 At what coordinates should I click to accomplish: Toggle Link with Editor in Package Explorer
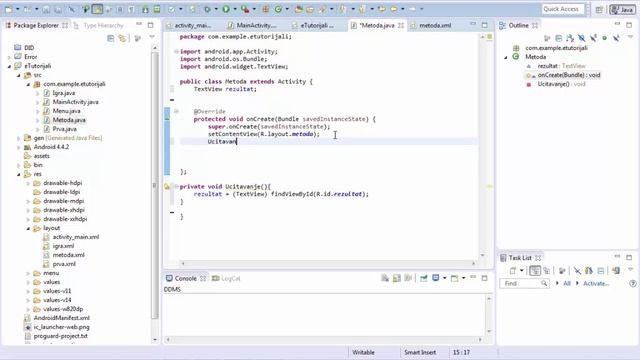[122, 38]
